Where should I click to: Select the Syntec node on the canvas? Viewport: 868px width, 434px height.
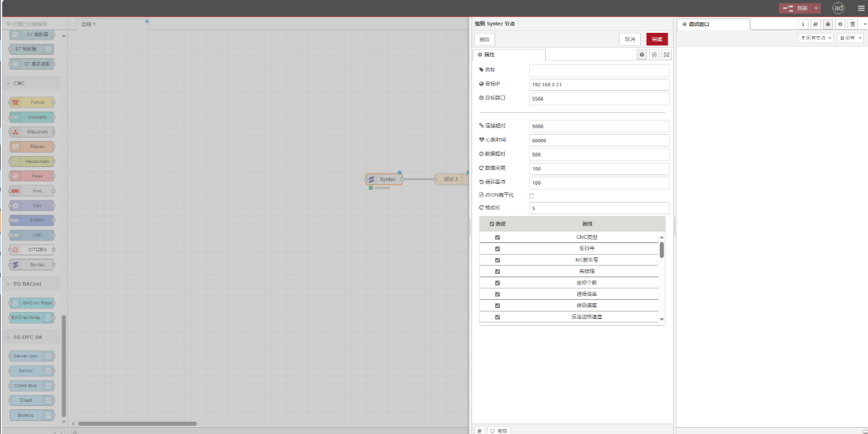384,179
